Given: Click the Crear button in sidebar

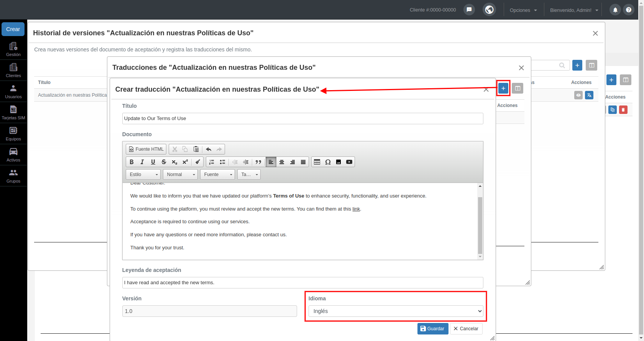Looking at the screenshot, I should click(x=13, y=29).
